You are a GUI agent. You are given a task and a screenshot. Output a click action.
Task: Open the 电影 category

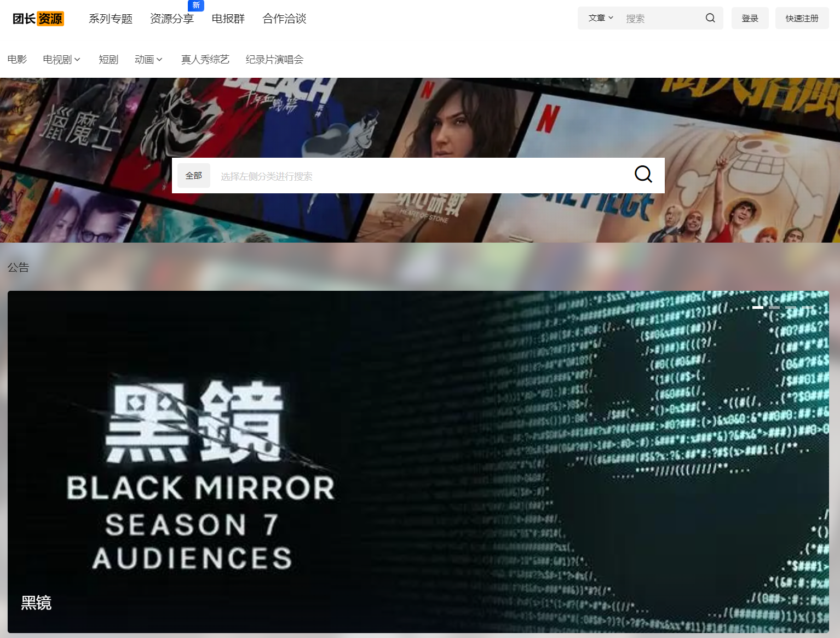point(17,60)
